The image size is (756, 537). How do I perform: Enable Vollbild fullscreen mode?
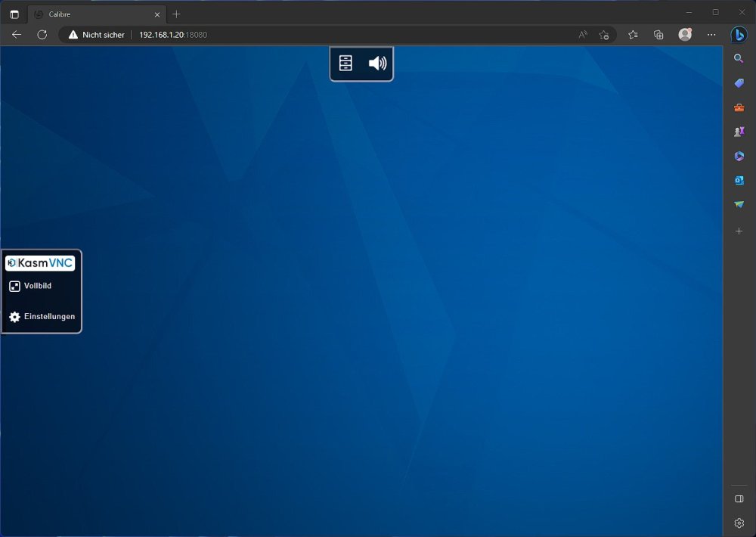click(30, 286)
